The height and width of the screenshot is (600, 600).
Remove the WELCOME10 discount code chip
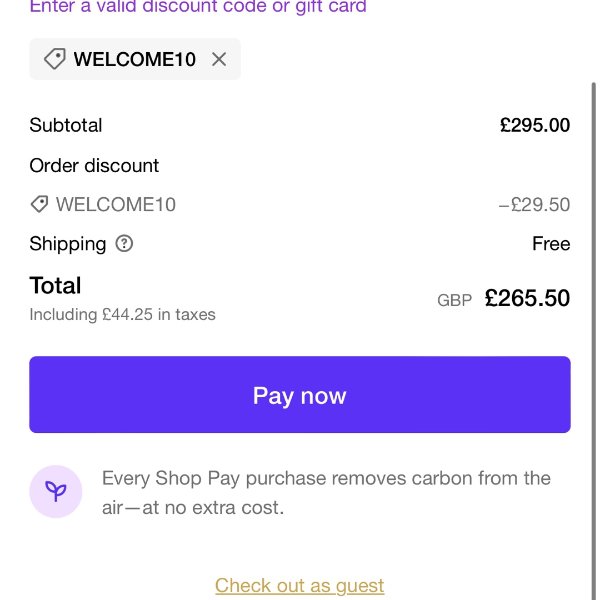pyautogui.click(x=219, y=60)
